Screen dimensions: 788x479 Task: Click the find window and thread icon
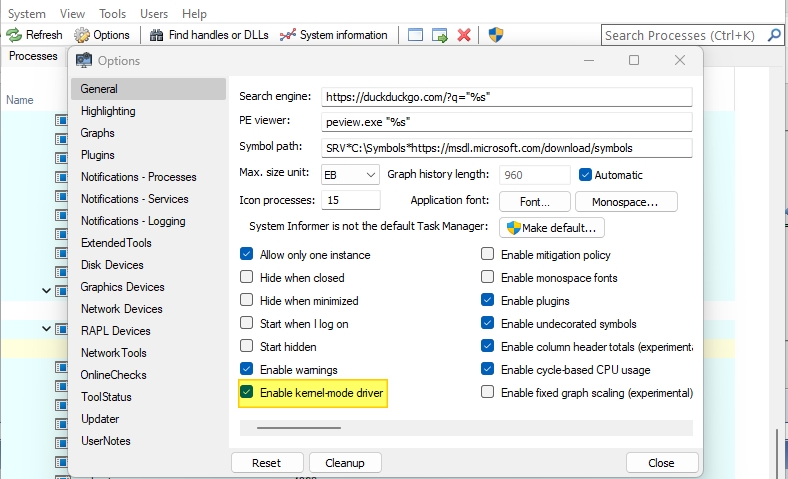440,35
